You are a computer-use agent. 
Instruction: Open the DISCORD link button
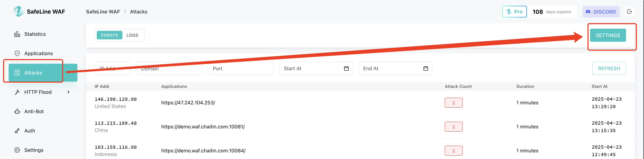pyautogui.click(x=601, y=12)
